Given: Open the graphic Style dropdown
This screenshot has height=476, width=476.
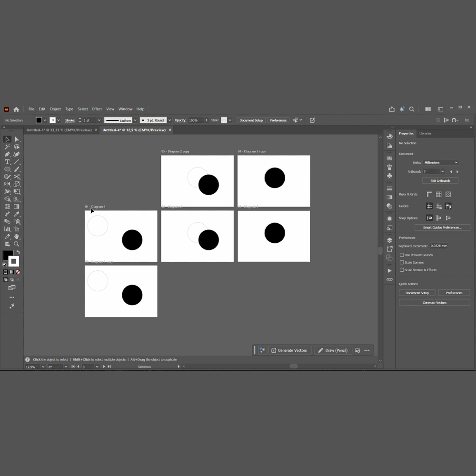Looking at the screenshot, I should 230,120.
